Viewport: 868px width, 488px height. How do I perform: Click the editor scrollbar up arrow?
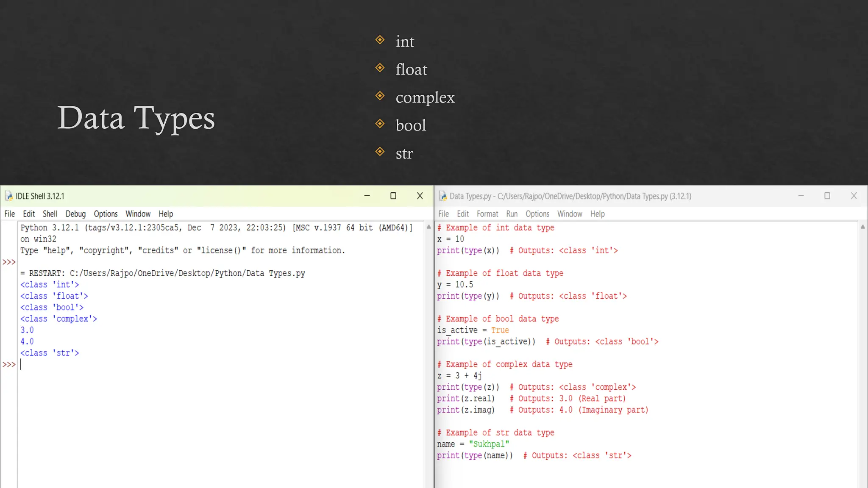(862, 227)
